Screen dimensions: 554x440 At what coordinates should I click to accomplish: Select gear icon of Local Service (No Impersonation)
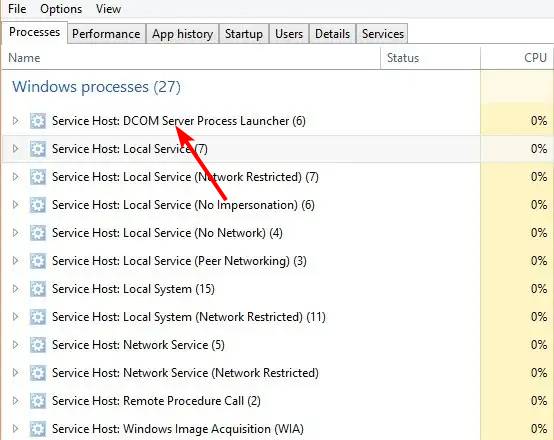coord(37,205)
